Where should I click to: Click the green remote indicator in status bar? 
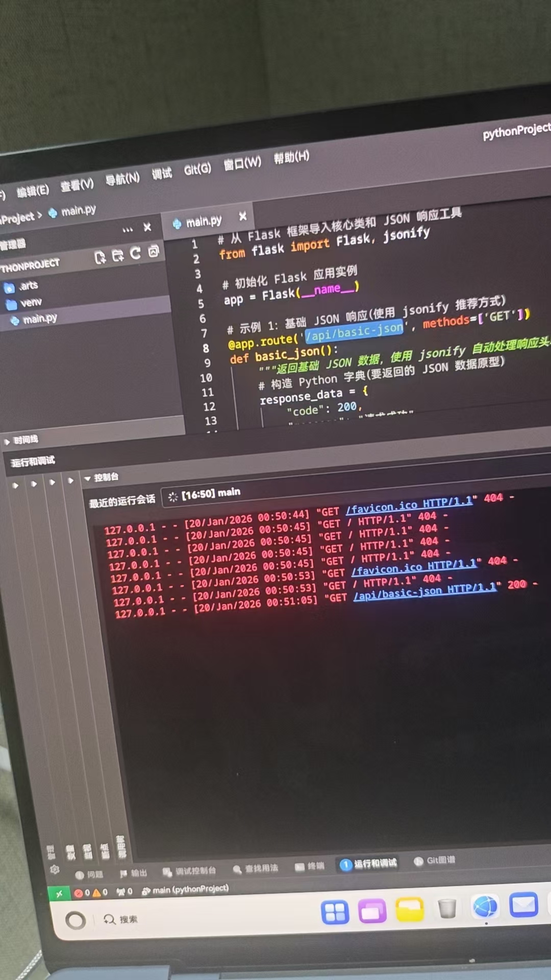click(59, 894)
